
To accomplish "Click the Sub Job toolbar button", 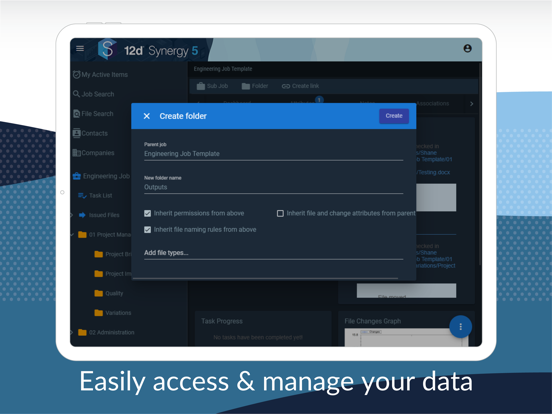I will pyautogui.click(x=212, y=86).
